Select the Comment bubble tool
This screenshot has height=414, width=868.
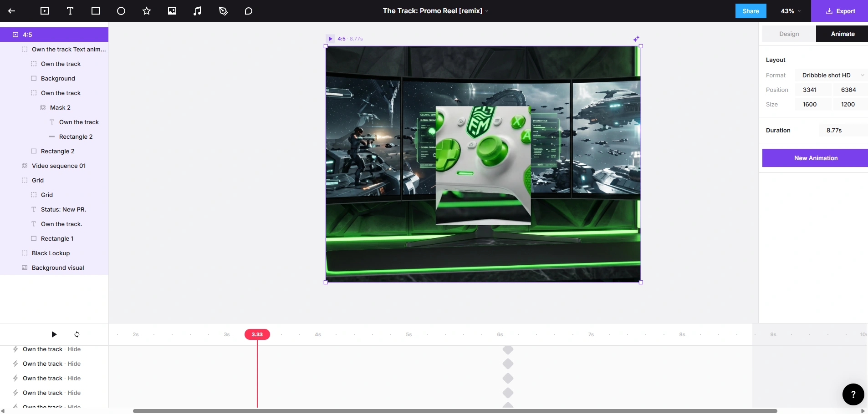(x=249, y=11)
